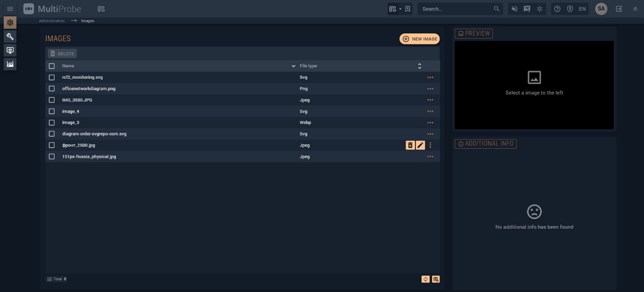Open the hamburger main menu

click(10, 9)
